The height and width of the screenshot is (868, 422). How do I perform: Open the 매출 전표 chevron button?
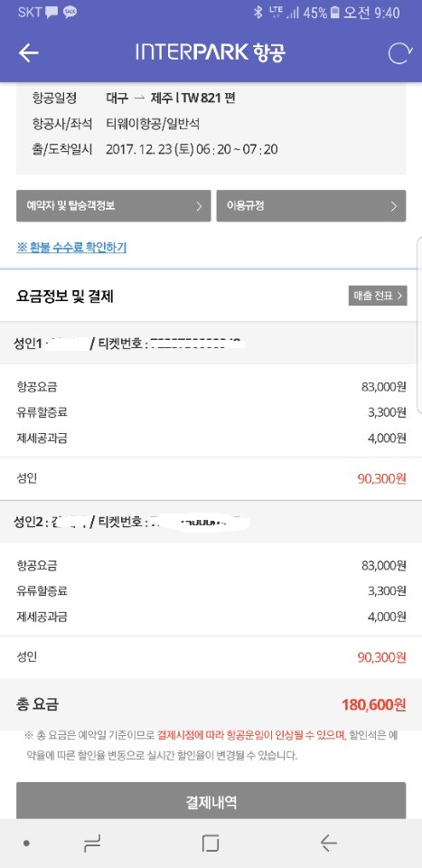point(378,296)
